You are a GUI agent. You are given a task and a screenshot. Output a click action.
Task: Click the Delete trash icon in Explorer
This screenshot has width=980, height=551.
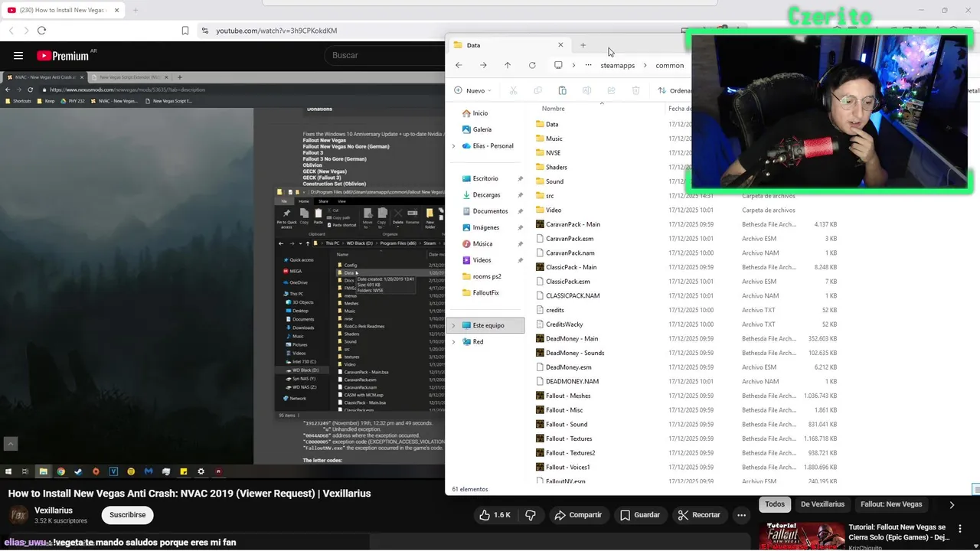pos(635,90)
